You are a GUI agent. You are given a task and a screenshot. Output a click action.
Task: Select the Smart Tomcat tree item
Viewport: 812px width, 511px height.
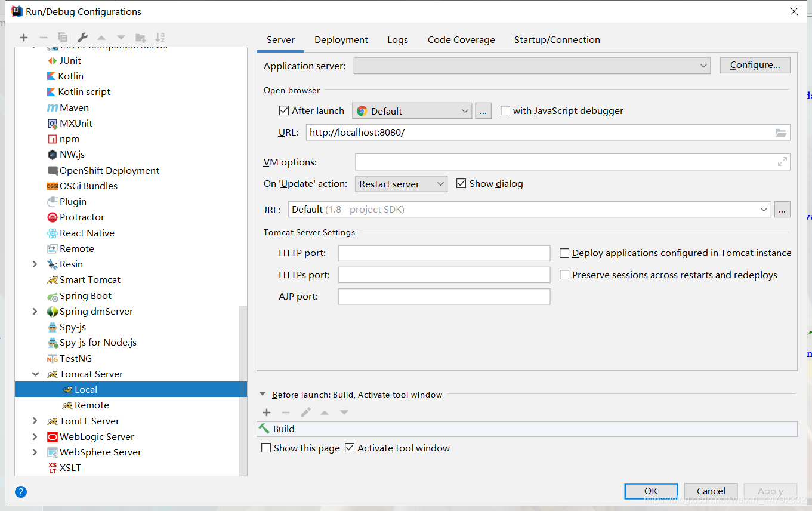point(90,279)
